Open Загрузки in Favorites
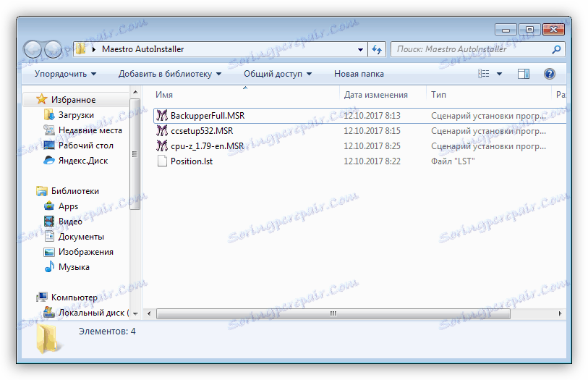The width and height of the screenshot is (588, 380). click(76, 115)
